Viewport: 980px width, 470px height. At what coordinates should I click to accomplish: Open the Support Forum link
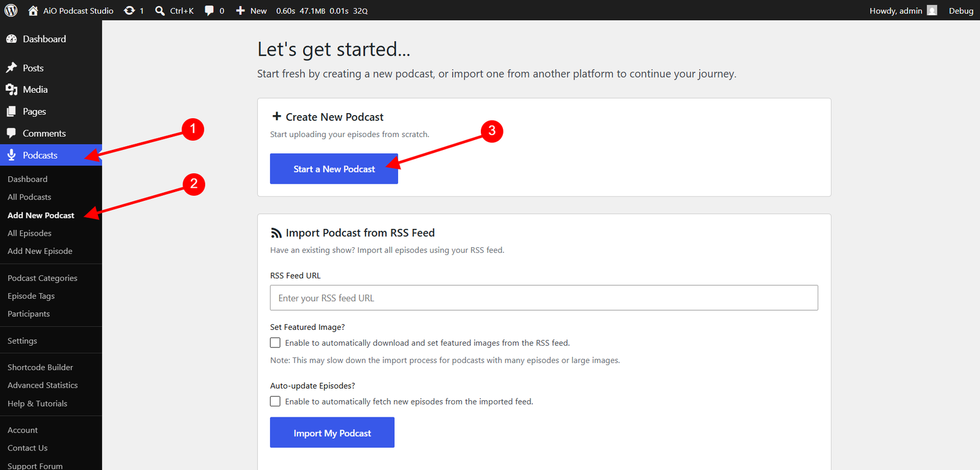(35, 466)
